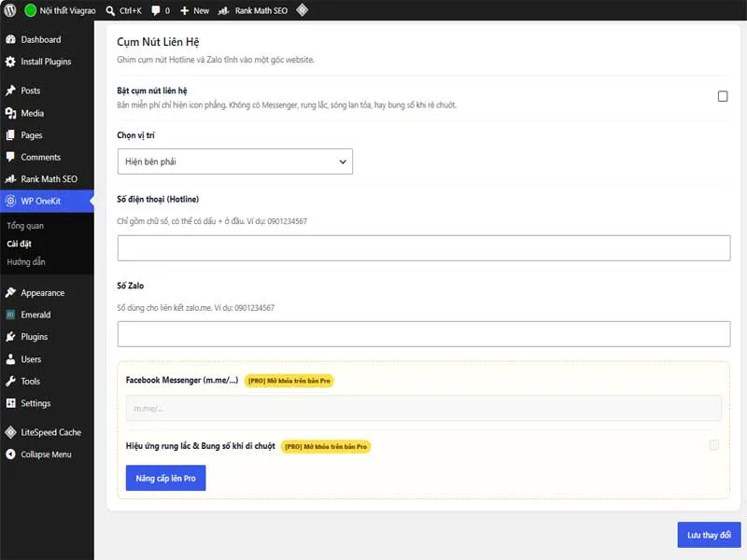Open the comments bubble icon in admin bar
Image resolution: width=747 pixels, height=560 pixels.
pos(155,10)
